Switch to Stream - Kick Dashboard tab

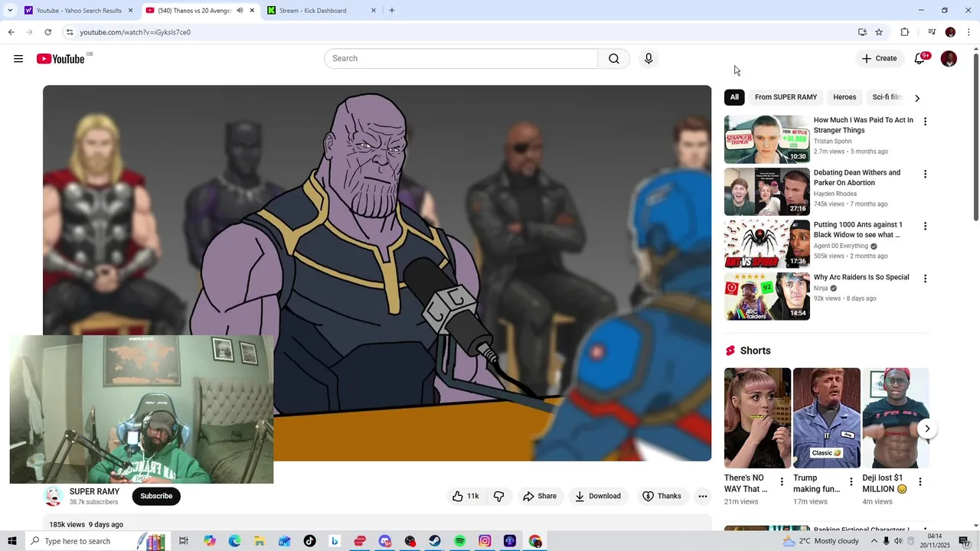322,11
